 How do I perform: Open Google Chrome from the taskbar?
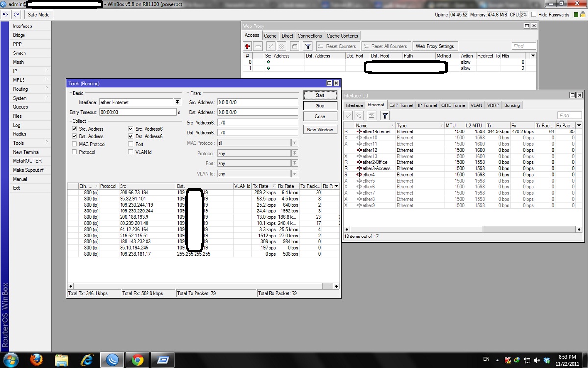[137, 360]
